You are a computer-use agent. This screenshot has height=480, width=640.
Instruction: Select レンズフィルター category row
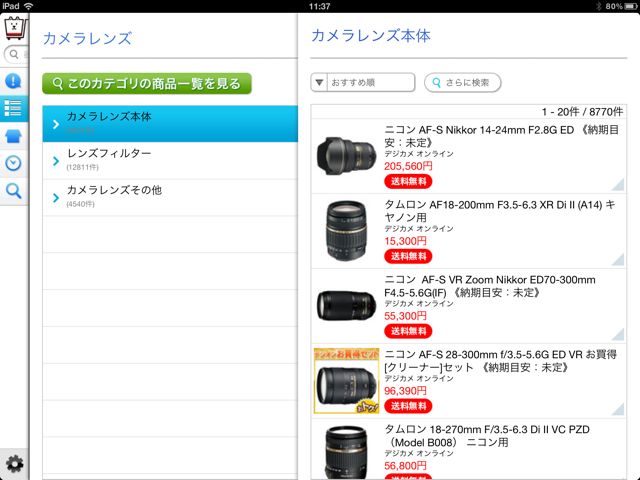[x=170, y=160]
